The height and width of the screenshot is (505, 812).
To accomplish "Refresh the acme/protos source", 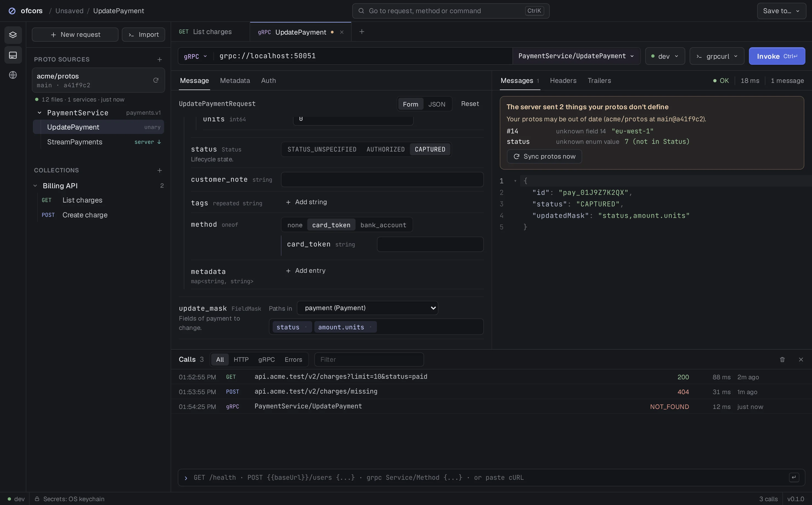I will 156,80.
